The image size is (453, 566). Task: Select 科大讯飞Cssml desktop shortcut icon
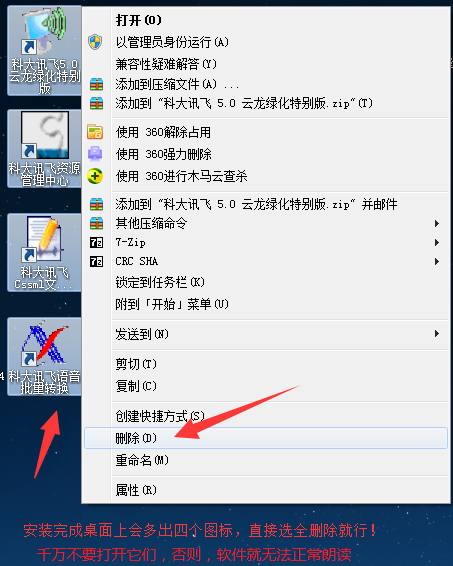(x=44, y=253)
